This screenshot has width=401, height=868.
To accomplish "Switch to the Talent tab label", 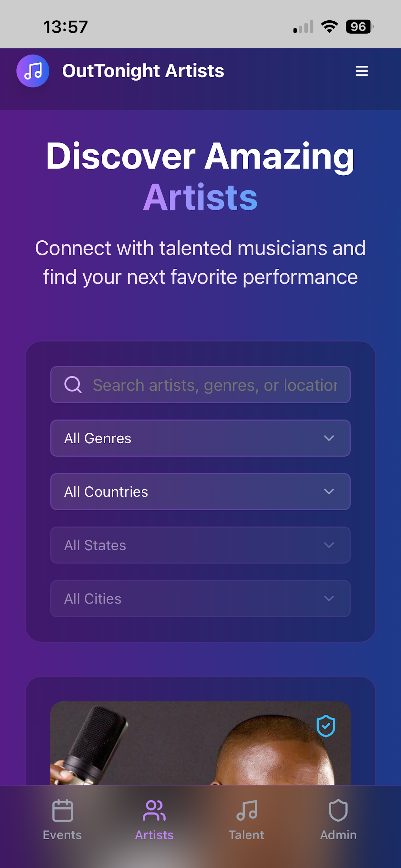I will (246, 835).
